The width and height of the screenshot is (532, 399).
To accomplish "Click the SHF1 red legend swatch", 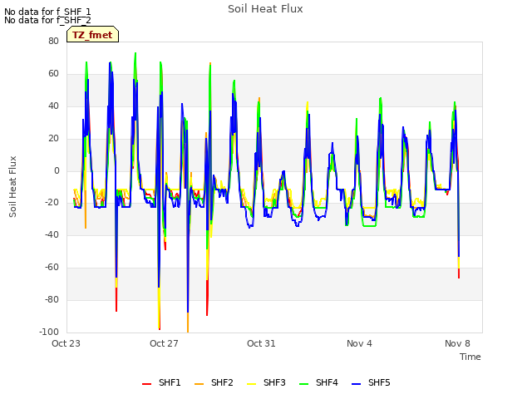I will [x=146, y=384].
